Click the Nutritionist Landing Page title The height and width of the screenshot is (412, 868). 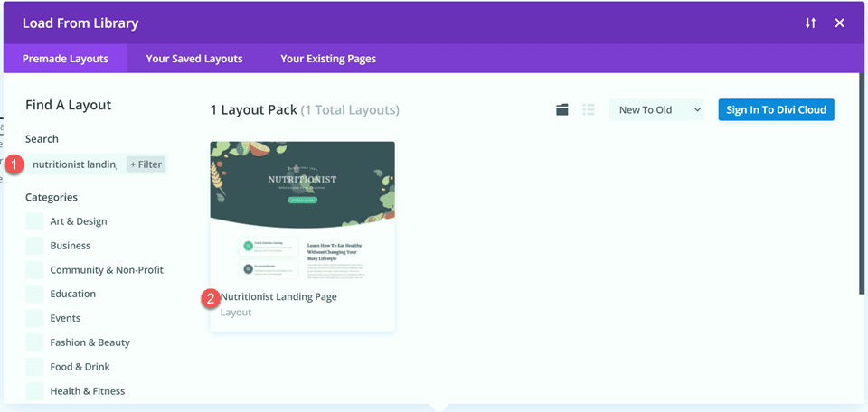click(278, 296)
